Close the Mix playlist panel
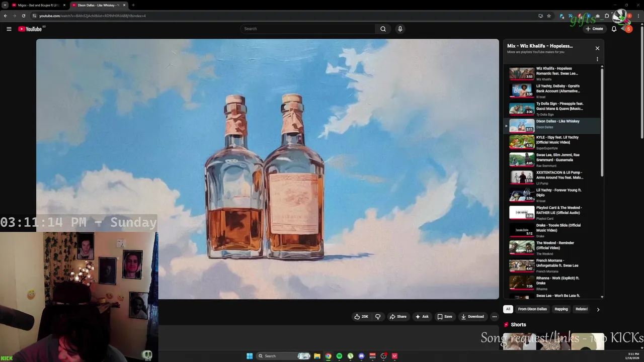The width and height of the screenshot is (644, 362). (597, 48)
